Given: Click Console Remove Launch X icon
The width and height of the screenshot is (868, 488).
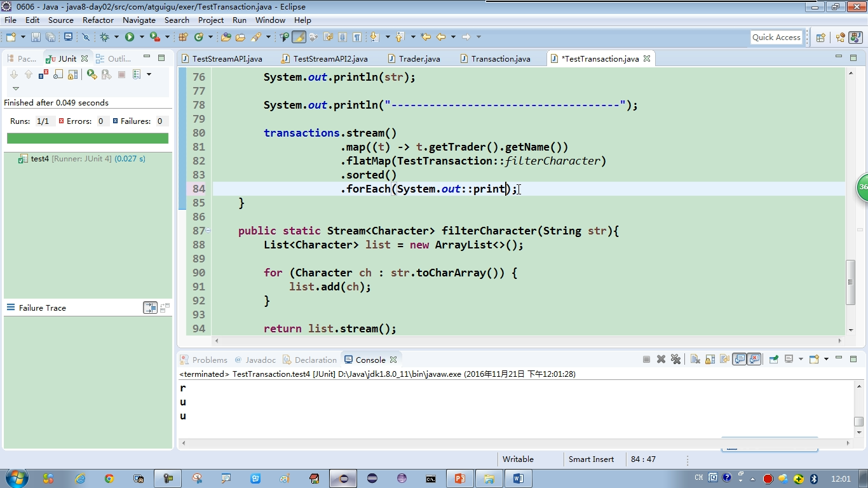Looking at the screenshot, I should (661, 359).
